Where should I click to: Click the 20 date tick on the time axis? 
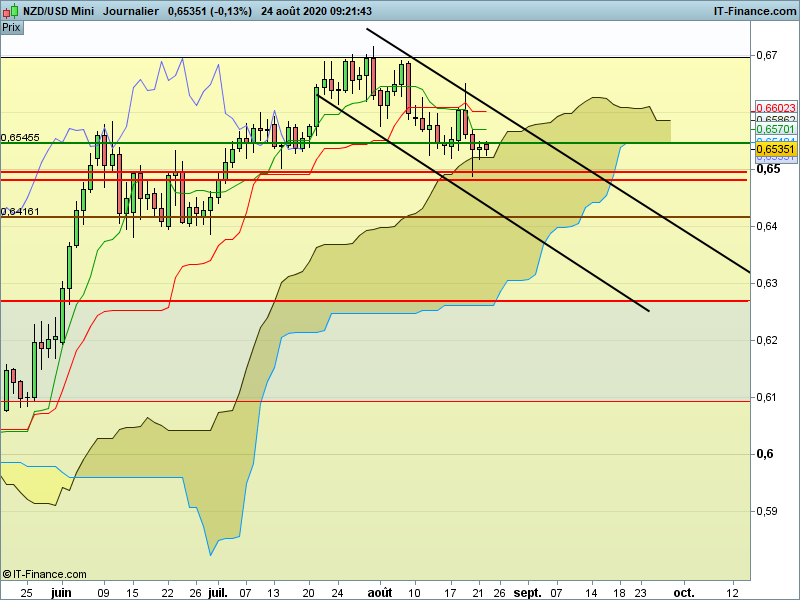[309, 593]
